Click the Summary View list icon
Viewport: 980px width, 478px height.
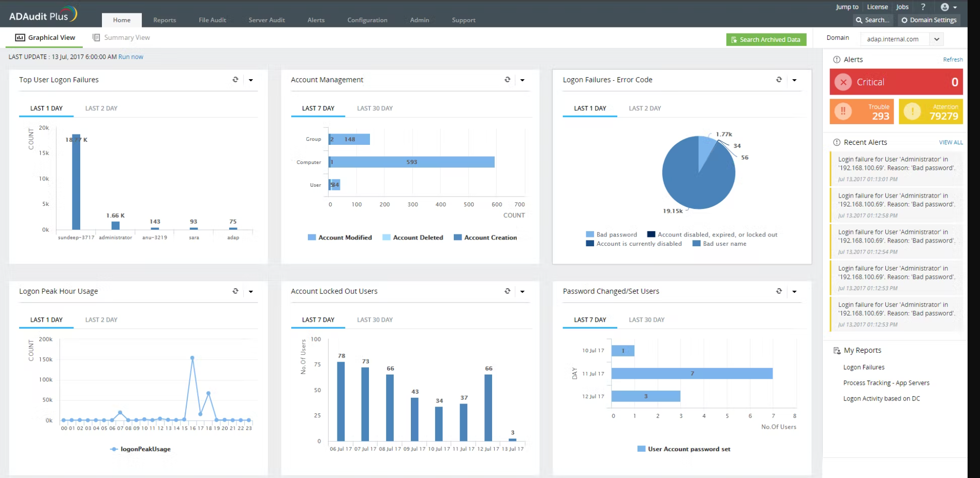point(96,38)
